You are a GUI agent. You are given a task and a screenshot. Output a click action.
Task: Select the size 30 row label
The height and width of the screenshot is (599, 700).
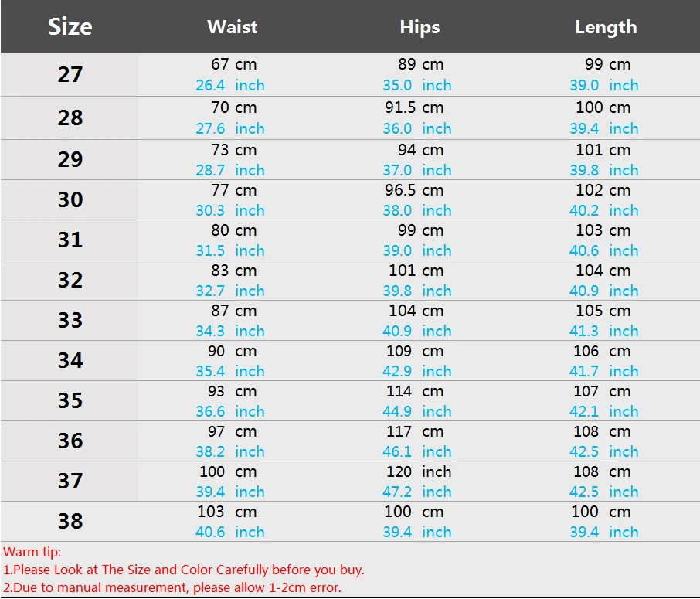70,199
